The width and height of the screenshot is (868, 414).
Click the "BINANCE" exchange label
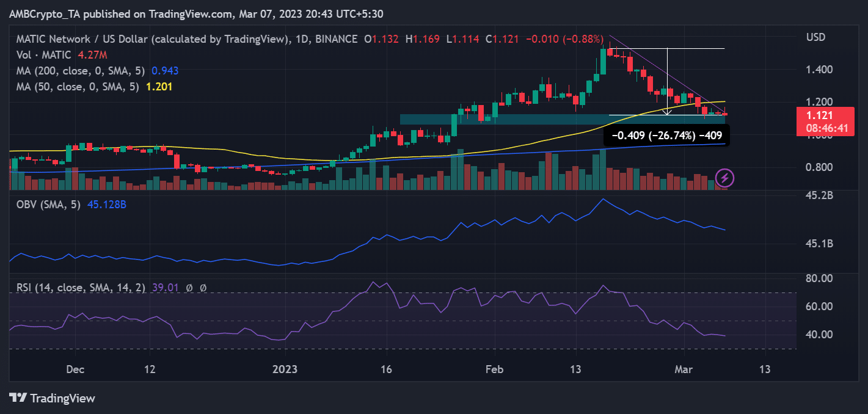click(338, 39)
